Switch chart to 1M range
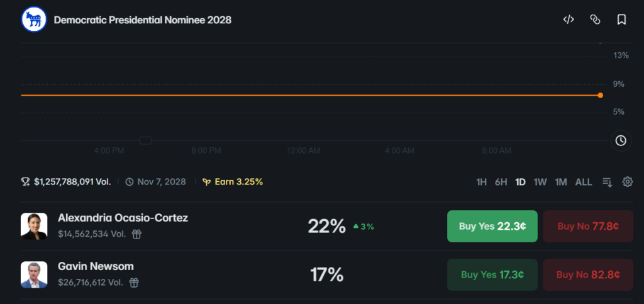 [x=561, y=182]
